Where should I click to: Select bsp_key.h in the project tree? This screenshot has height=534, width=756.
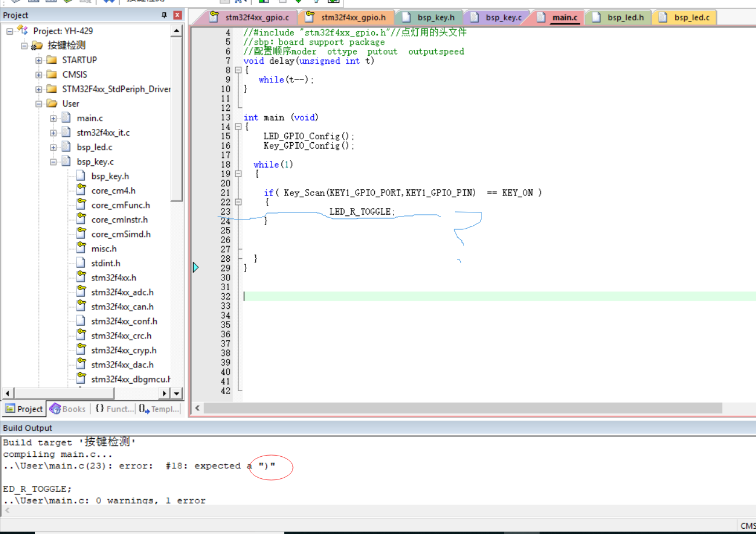110,176
